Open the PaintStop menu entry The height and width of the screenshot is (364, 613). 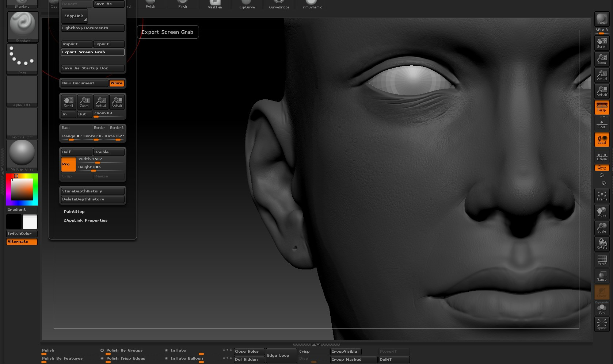74,212
